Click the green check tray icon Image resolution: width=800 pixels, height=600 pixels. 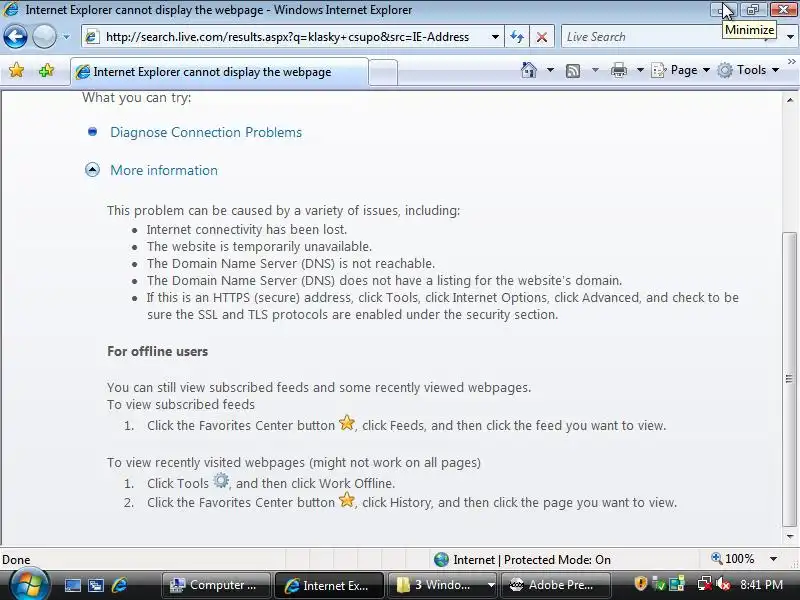[x=659, y=584]
